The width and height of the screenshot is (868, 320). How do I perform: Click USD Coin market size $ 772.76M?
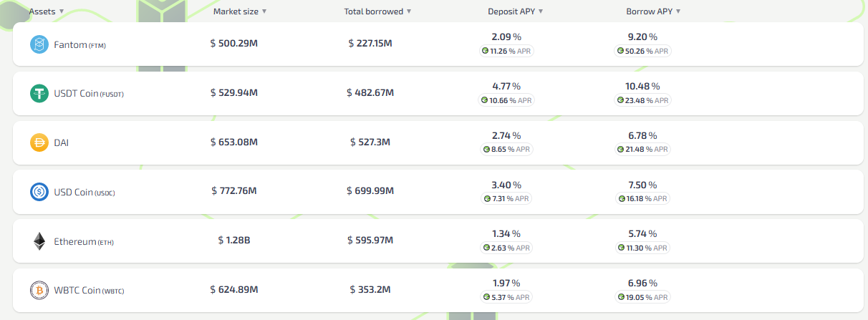tap(234, 191)
